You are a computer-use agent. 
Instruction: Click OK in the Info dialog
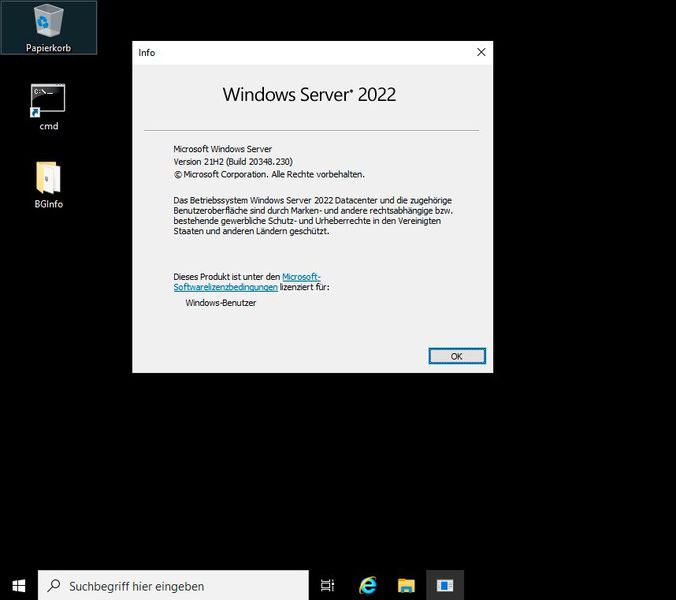457,356
